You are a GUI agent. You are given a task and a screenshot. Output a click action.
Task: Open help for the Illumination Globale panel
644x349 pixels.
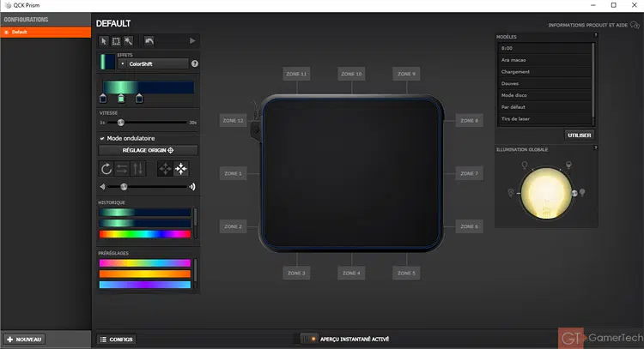(596, 147)
